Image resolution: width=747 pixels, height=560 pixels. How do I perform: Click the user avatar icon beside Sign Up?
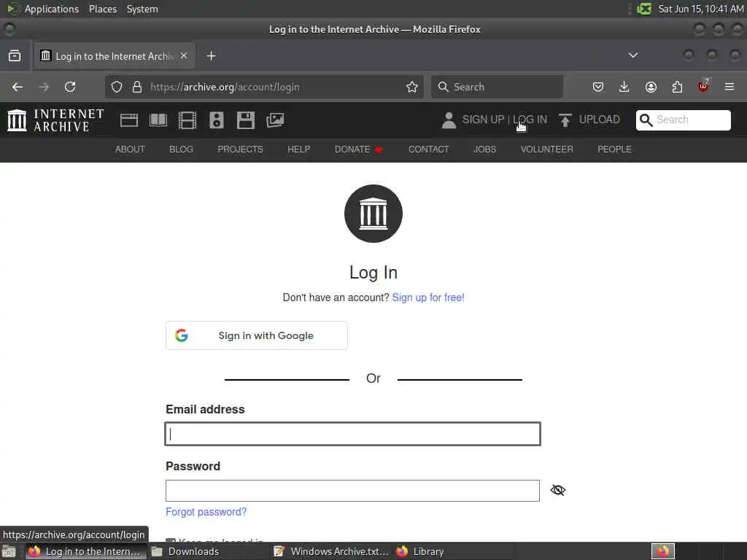pyautogui.click(x=449, y=120)
